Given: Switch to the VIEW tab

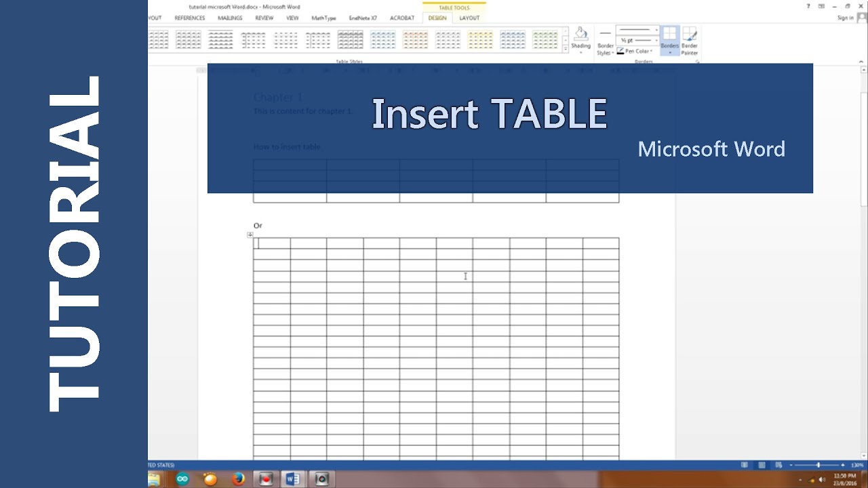Looking at the screenshot, I should 292,18.
